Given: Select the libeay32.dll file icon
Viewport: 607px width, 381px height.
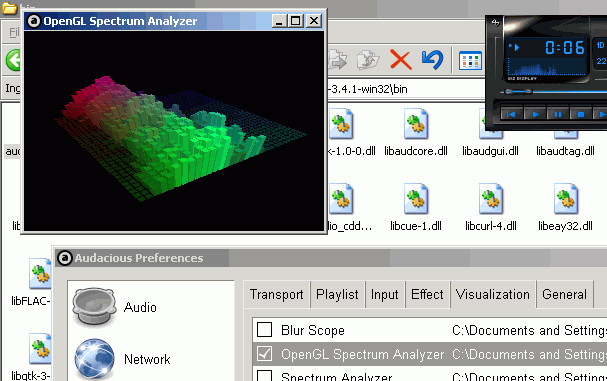Looking at the screenshot, I should point(566,199).
